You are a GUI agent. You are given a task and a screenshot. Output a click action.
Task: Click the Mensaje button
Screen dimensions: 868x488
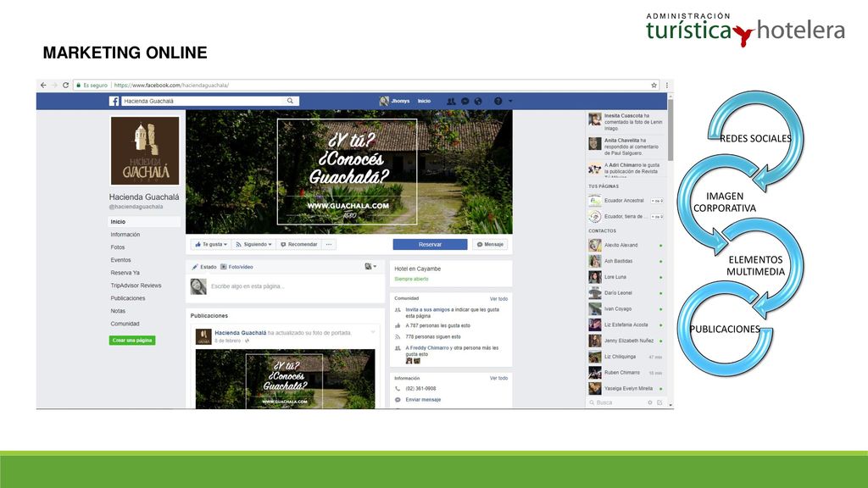pyautogui.click(x=490, y=245)
